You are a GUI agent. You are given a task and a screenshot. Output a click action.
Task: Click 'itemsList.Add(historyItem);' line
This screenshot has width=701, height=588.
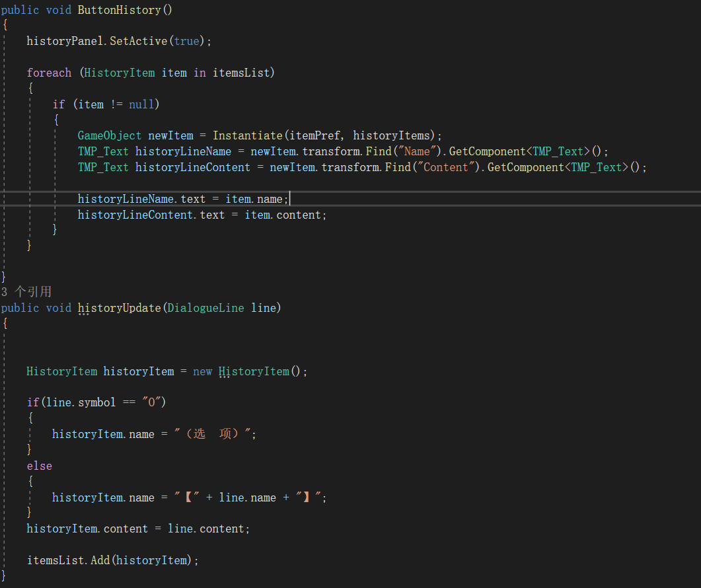tap(113, 561)
